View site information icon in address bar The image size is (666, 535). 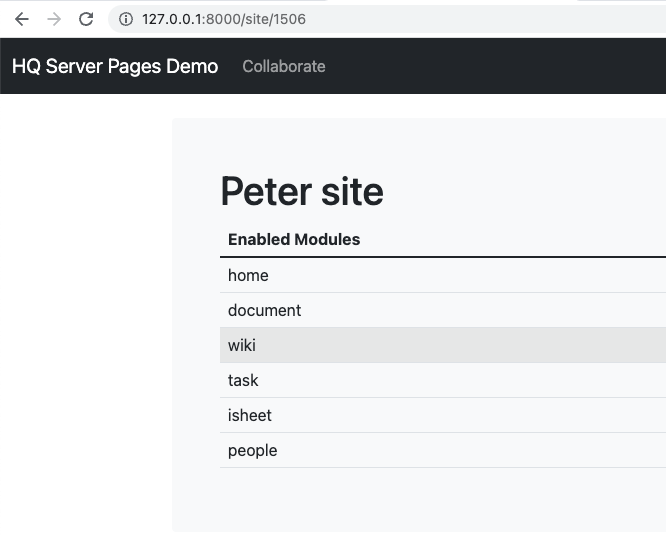click(125, 19)
